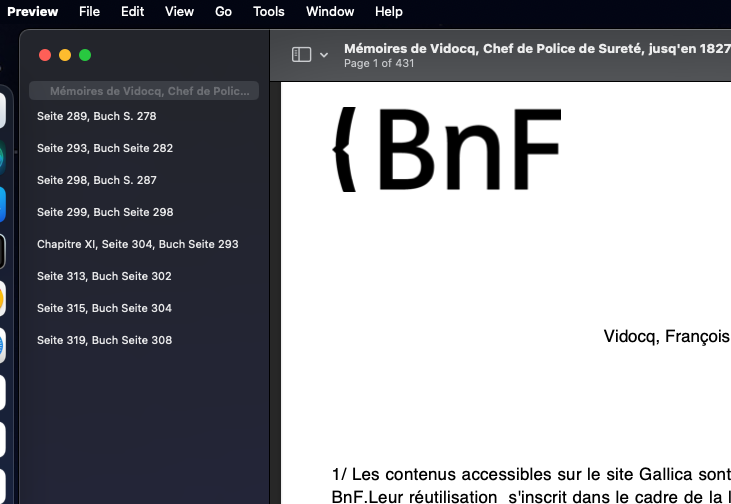Go to bookmark Seite 319, Buch Seite 308
The image size is (731, 504).
click(x=104, y=340)
